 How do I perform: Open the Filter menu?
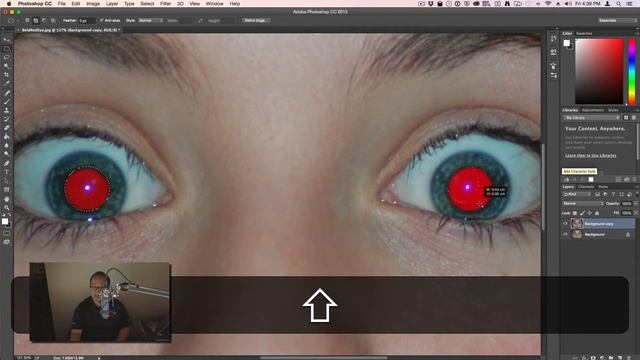click(x=165, y=4)
